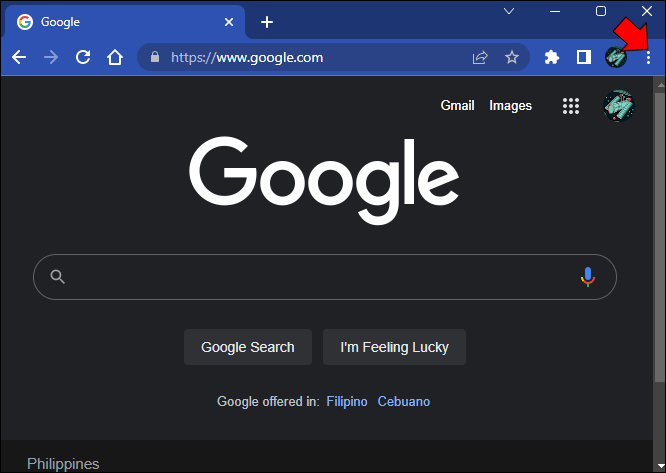Viewport: 666px width, 473px height.
Task: Switch Google to Filipino
Action: 347,401
